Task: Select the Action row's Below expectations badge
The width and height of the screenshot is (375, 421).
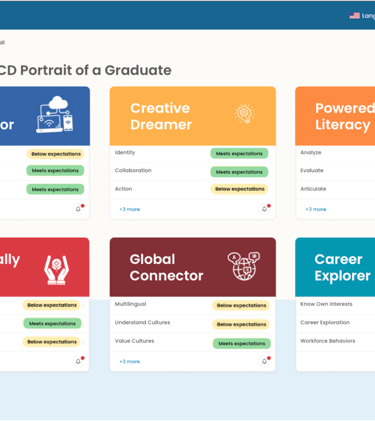Action: pos(239,189)
